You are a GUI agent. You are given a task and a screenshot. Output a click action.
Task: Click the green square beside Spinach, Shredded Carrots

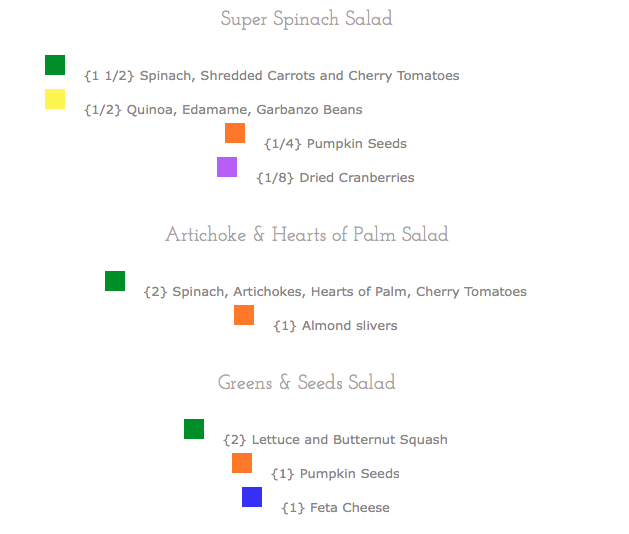(x=55, y=65)
